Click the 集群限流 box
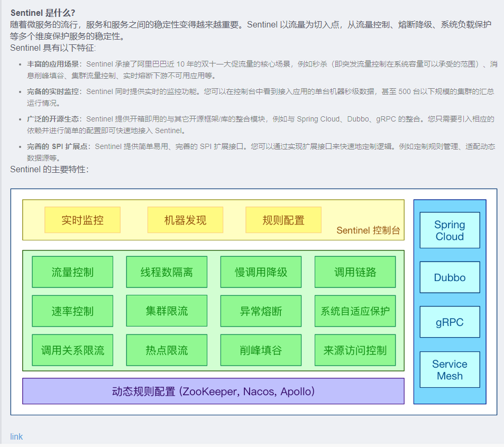This screenshot has height=447, width=504. pos(167,311)
